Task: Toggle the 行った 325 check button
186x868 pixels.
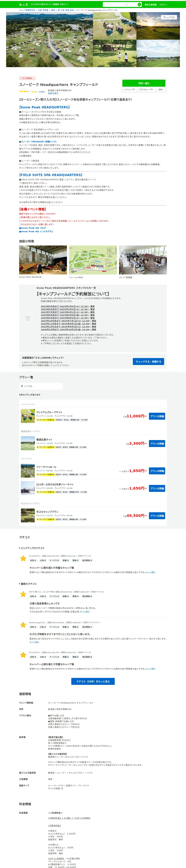Action: [129, 90]
